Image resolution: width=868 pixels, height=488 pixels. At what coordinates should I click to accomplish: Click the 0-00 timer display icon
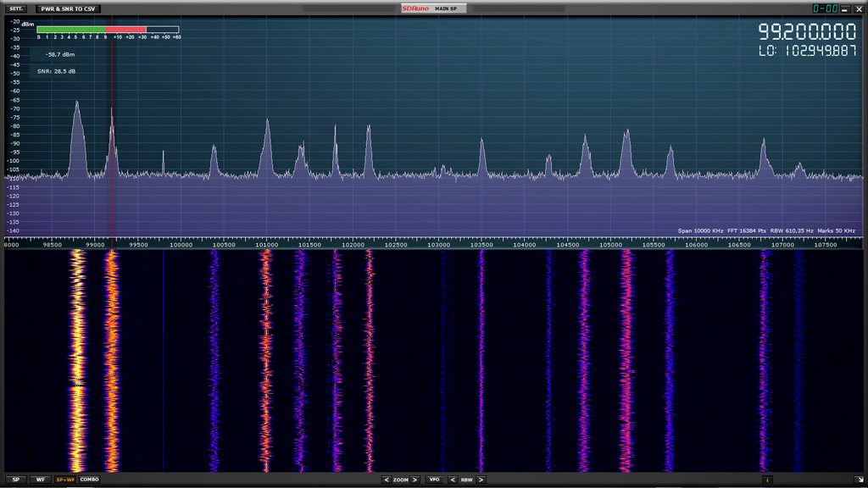(826, 8)
